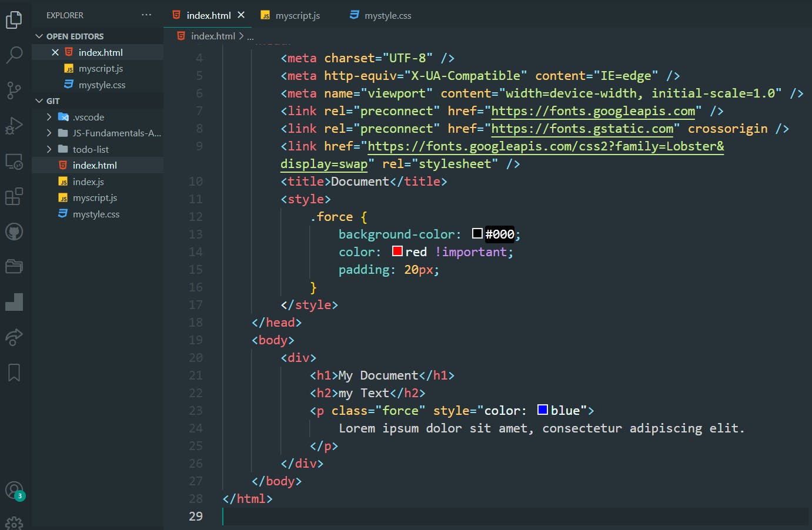
Task: Open the stair-shaped activity bar icon
Action: 14,302
